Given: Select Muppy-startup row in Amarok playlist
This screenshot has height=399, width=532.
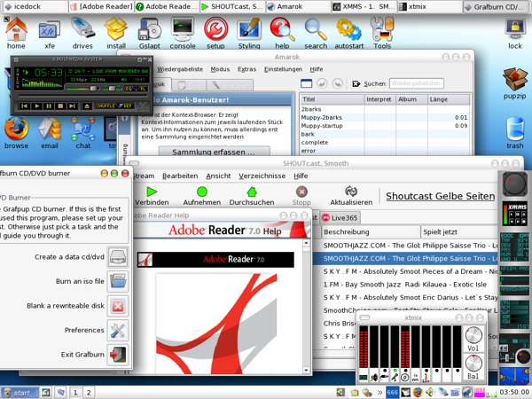Looking at the screenshot, I should point(384,126).
